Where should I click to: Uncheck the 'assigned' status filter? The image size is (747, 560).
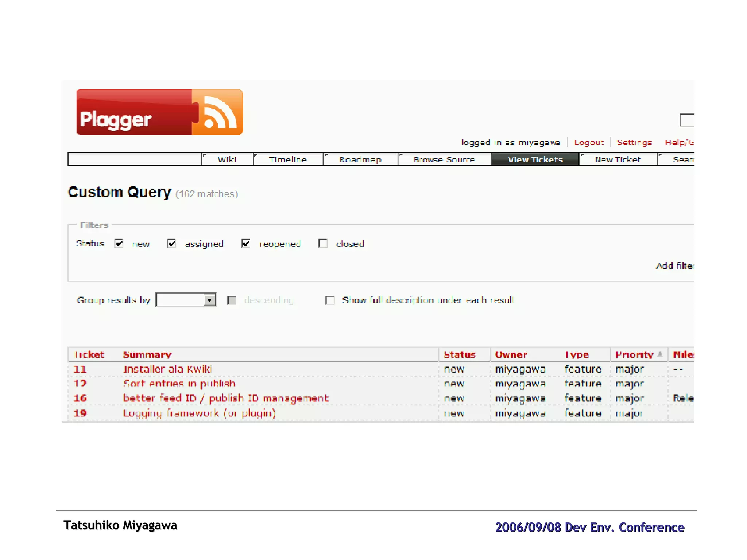tap(172, 243)
